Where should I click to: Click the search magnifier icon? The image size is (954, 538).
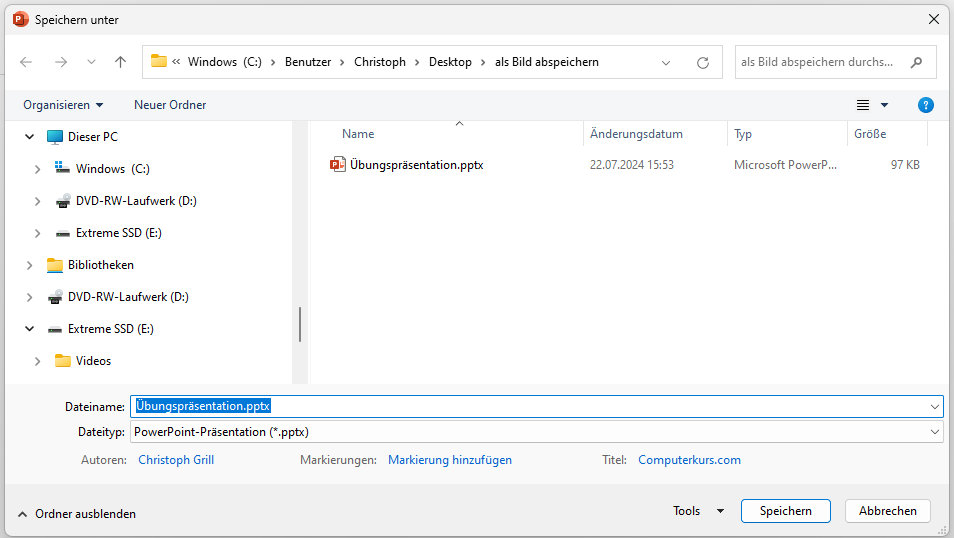point(916,62)
